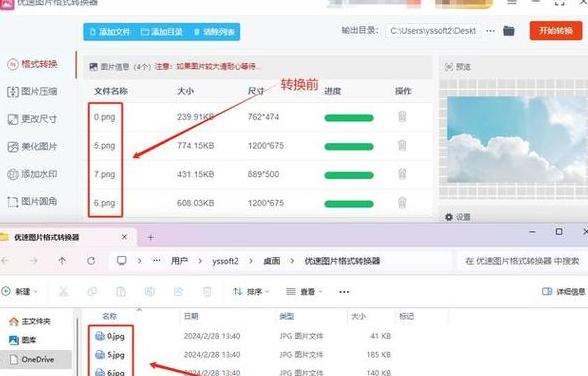Open the address bar ellipsis for hidden path
This screenshot has height=376, width=588.
[x=157, y=261]
